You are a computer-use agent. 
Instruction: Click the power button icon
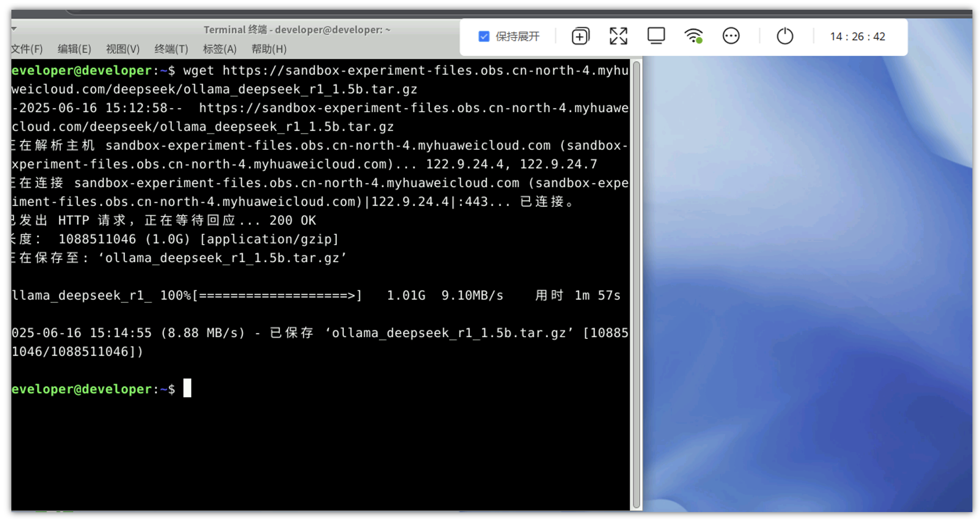[x=784, y=36]
